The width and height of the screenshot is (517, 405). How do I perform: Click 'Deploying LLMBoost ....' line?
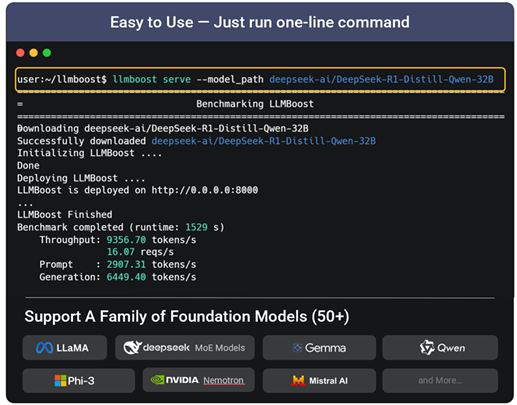(x=81, y=178)
